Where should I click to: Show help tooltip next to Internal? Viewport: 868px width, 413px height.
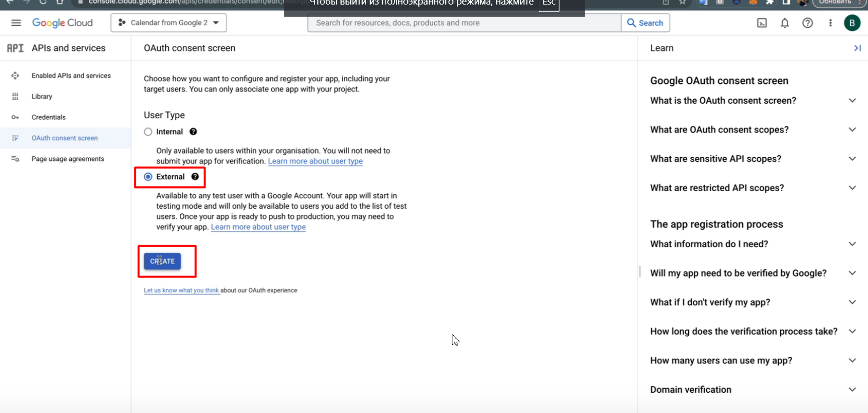pyautogui.click(x=193, y=132)
